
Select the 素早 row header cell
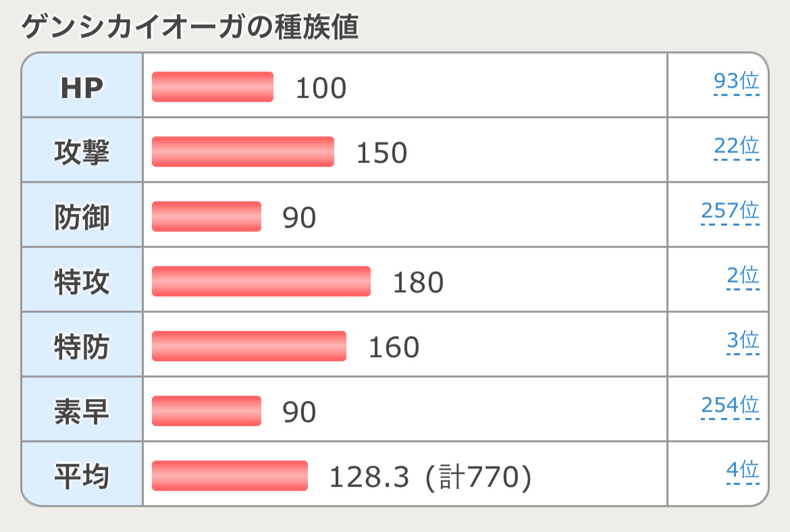[x=82, y=411]
